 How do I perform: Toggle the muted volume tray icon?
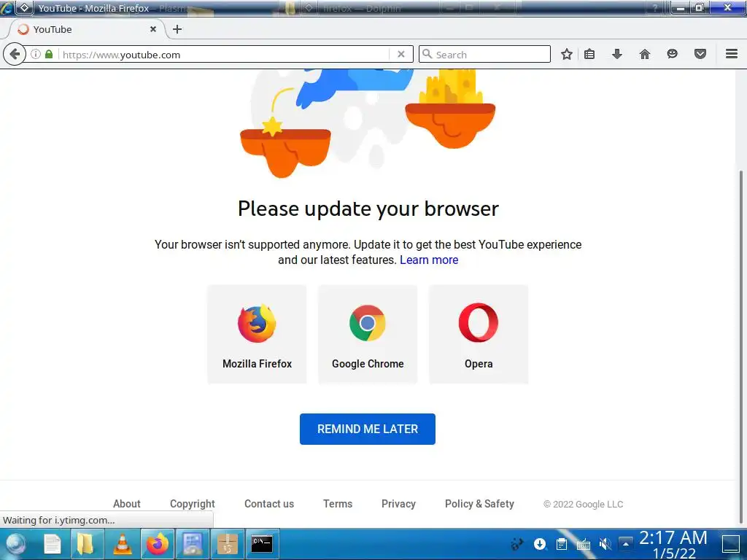605,544
